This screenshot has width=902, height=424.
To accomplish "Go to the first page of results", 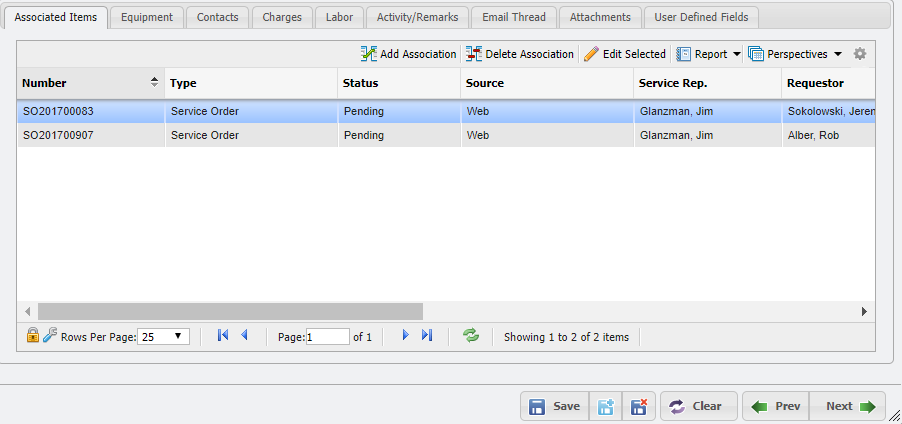I will tap(223, 336).
